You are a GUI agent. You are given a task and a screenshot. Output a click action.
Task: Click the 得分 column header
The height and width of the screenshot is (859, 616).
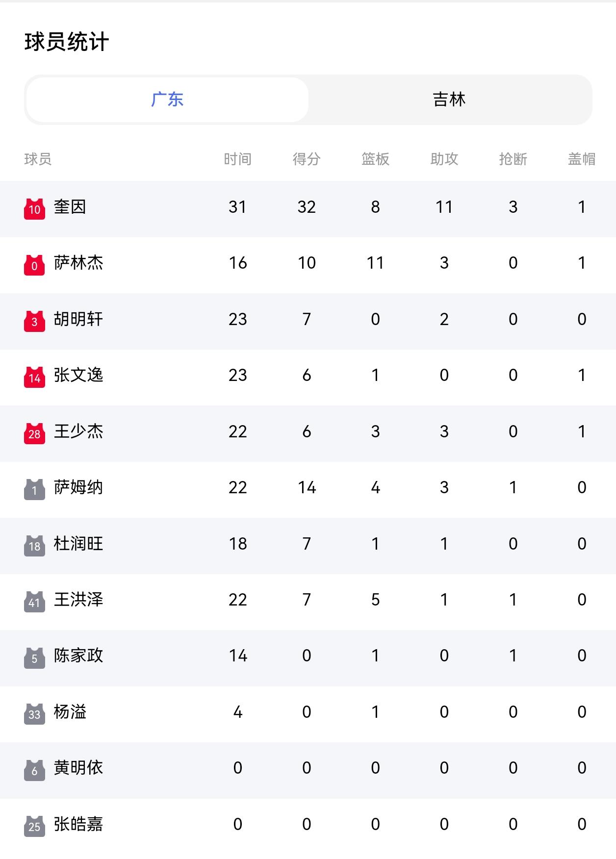(x=307, y=159)
